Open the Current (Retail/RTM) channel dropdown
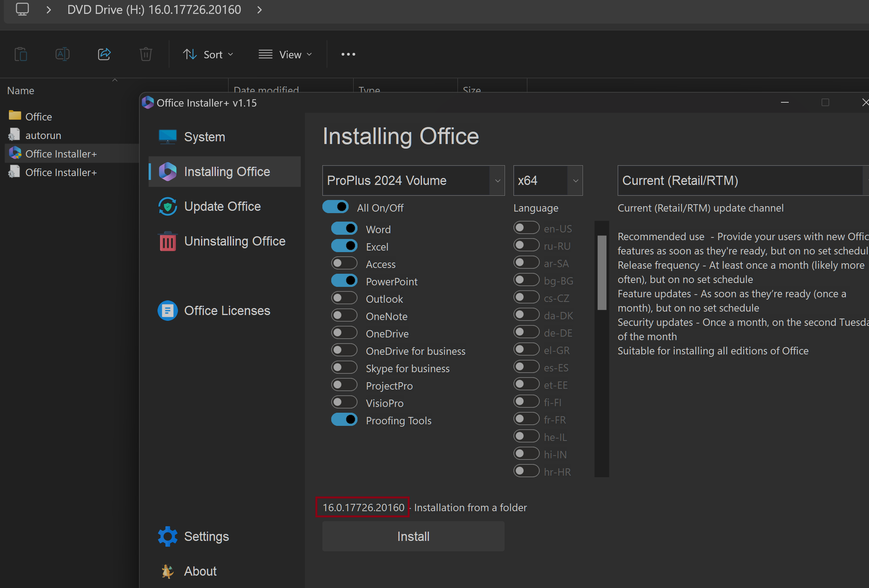This screenshot has height=588, width=869. [741, 181]
